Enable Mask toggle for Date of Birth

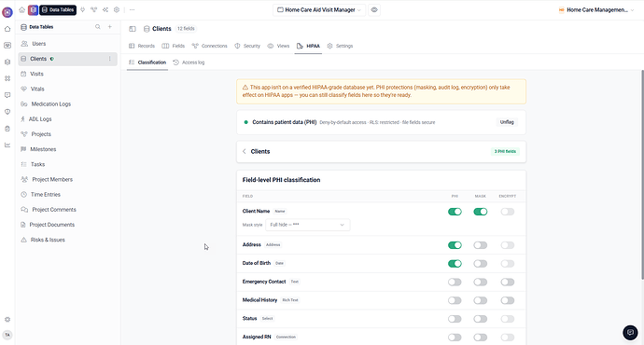point(480,264)
